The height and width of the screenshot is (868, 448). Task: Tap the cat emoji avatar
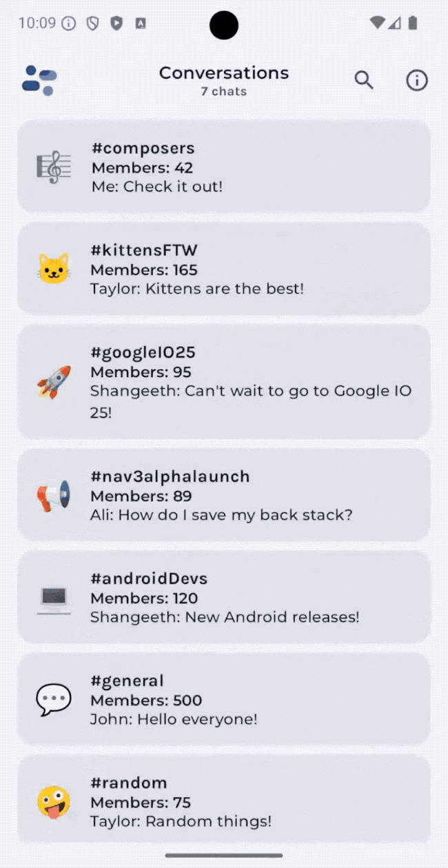click(x=54, y=270)
